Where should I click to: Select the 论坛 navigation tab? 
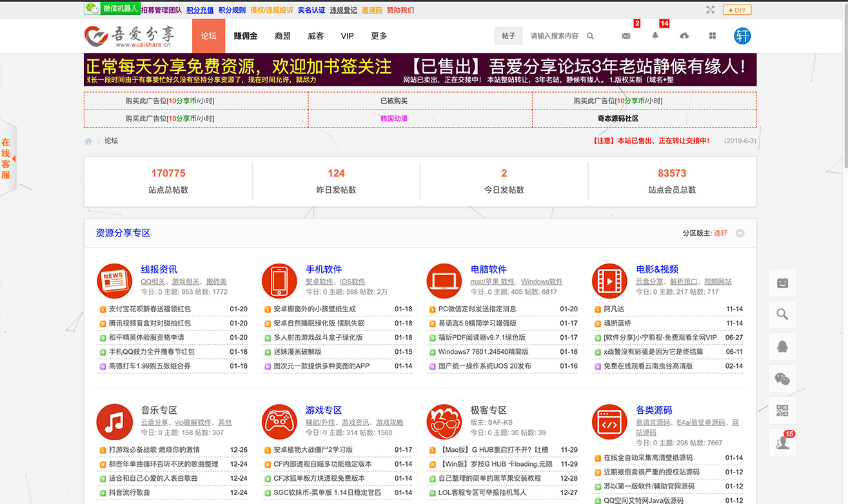[208, 36]
